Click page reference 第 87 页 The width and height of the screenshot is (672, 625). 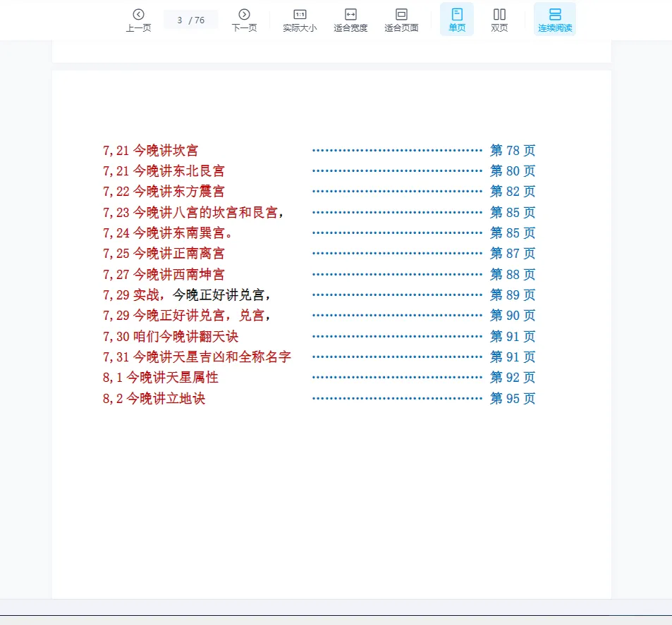click(513, 253)
